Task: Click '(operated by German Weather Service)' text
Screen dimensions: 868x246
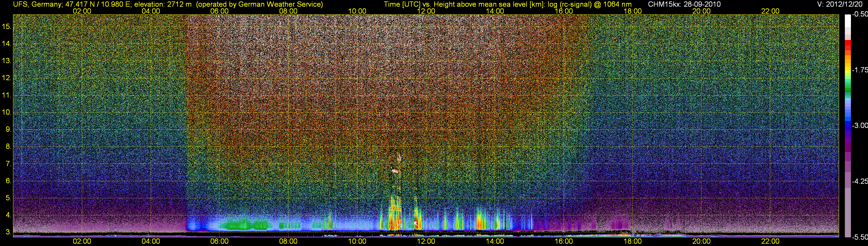Action: tap(260, 4)
